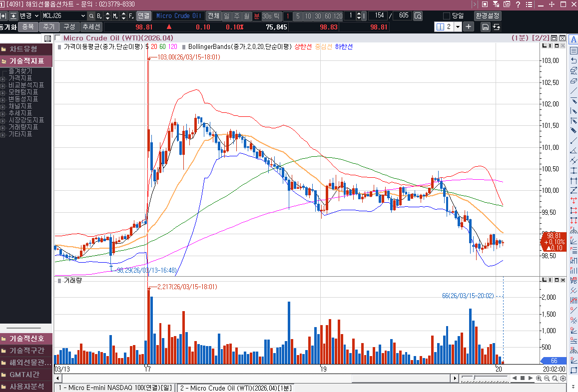This screenshot has width=578, height=392.
Task: Toggle the 가격이동평균 indicator square
Action: (x=59, y=47)
